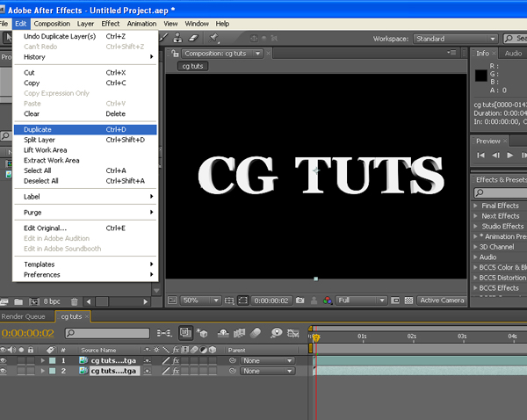Switch to the Render Queue tab

click(x=24, y=316)
